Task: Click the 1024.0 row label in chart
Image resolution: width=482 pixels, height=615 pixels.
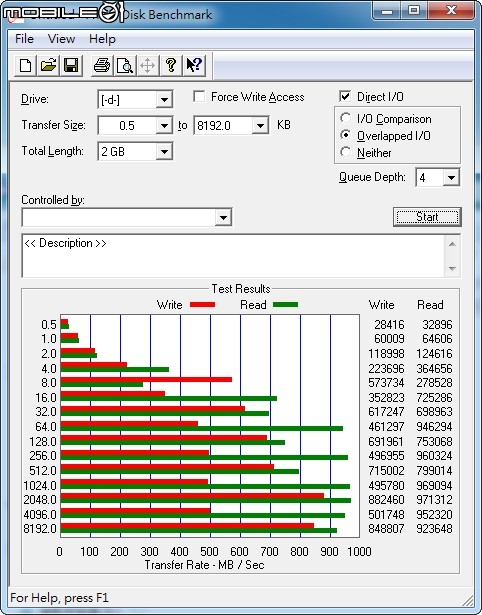Action: (40, 486)
